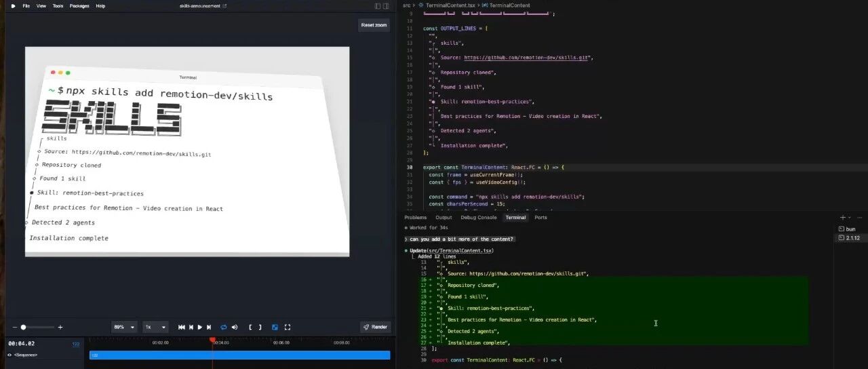Click the 00:06.00 mark on the timeline ruler
This screenshot has height=369, width=868.
tap(281, 343)
